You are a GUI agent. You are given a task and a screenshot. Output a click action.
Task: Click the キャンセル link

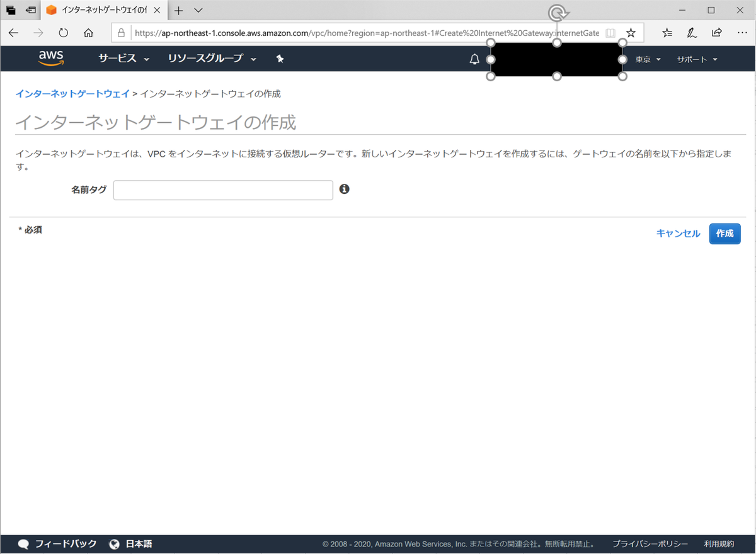tap(678, 233)
